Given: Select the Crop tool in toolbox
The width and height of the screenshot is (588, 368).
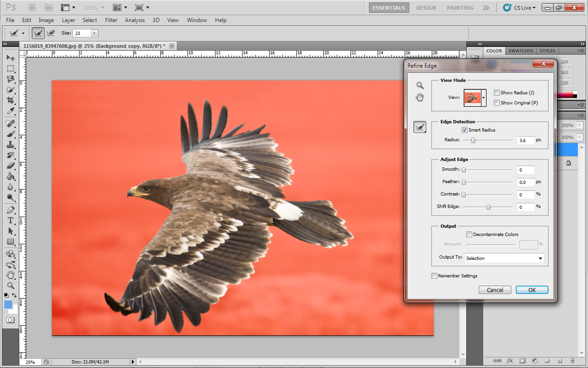Looking at the screenshot, I should (11, 101).
